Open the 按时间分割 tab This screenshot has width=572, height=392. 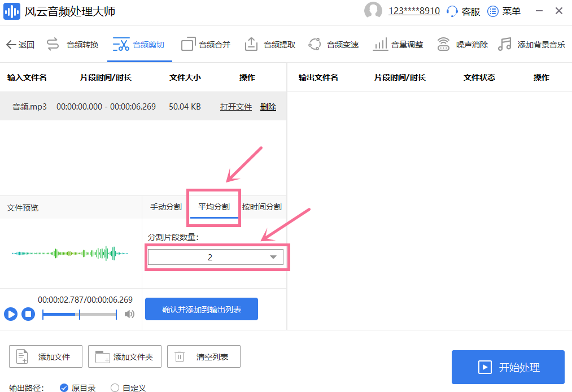click(x=261, y=207)
